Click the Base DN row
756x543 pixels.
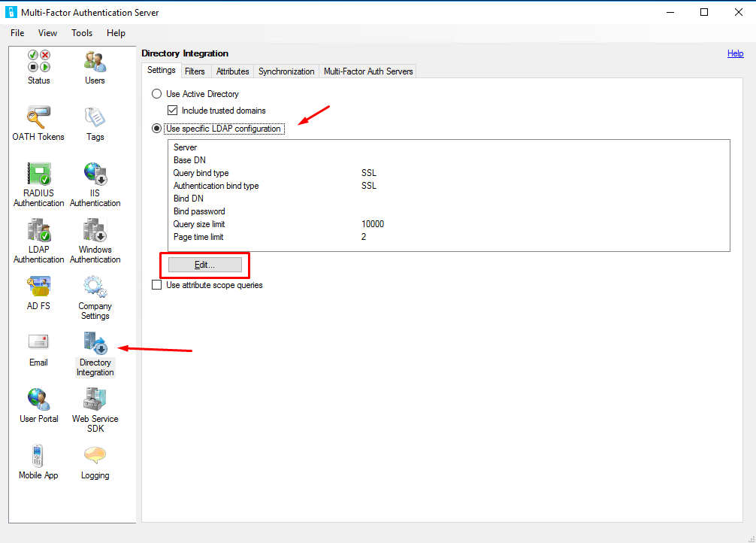449,159
